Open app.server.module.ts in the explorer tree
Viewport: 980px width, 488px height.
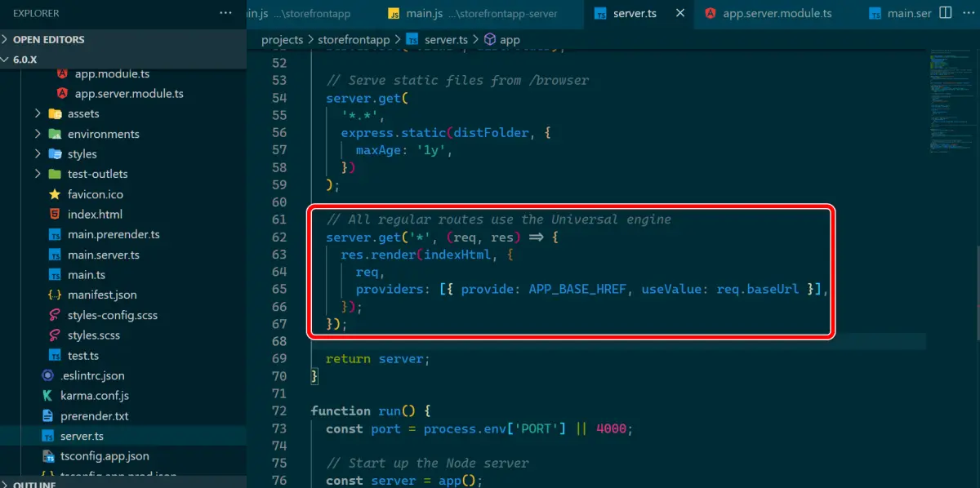pos(129,93)
